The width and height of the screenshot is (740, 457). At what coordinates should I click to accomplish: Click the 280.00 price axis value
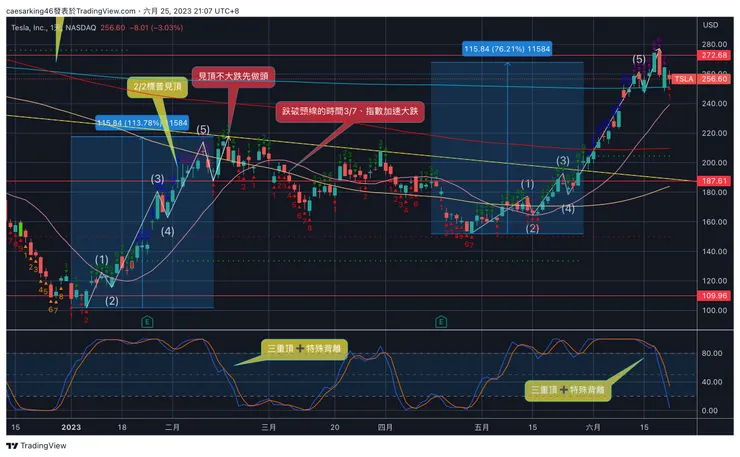pos(714,44)
